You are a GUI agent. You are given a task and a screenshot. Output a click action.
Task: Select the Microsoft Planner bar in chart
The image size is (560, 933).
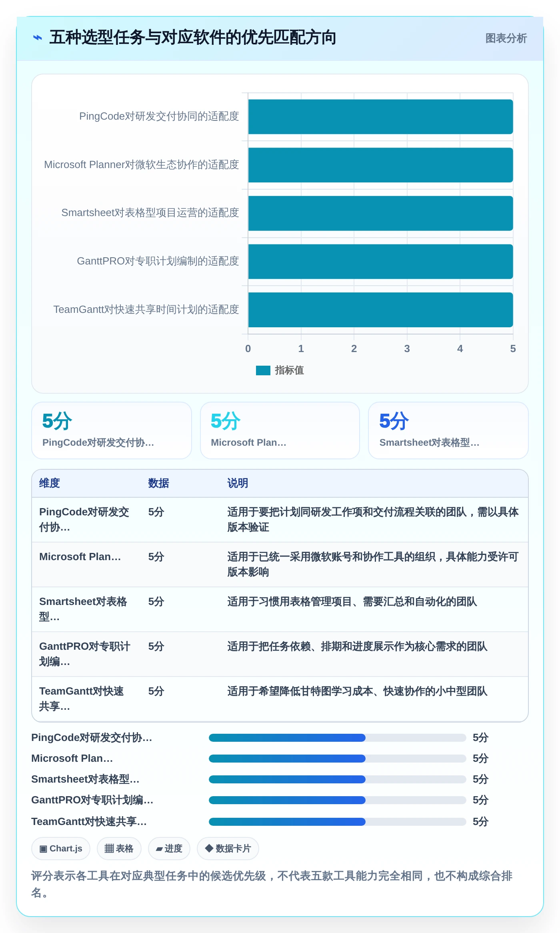click(x=380, y=165)
